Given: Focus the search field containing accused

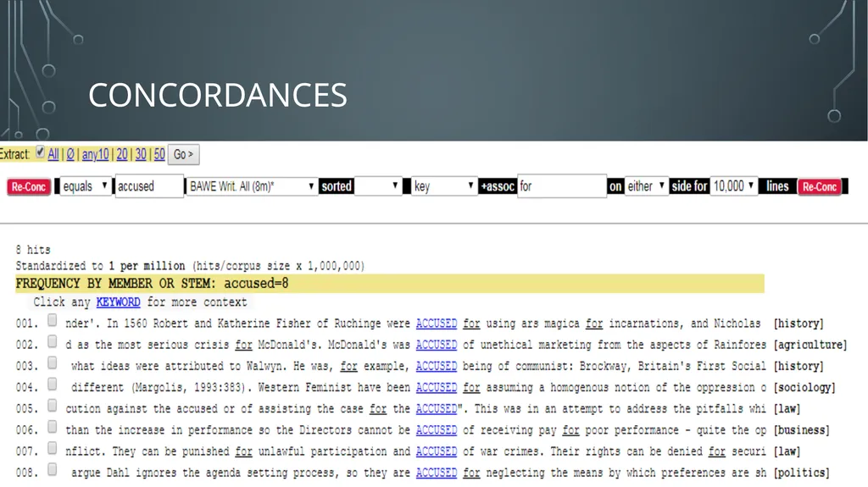Looking at the screenshot, I should 149,186.
